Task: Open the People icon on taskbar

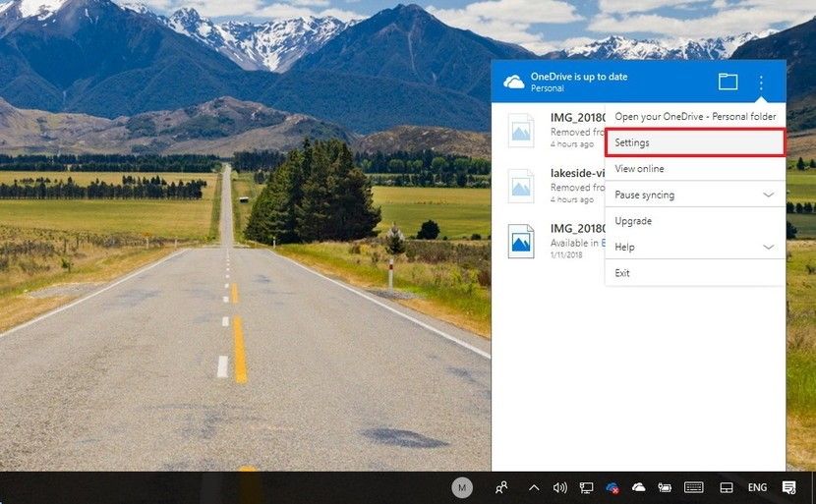Action: tap(502, 487)
